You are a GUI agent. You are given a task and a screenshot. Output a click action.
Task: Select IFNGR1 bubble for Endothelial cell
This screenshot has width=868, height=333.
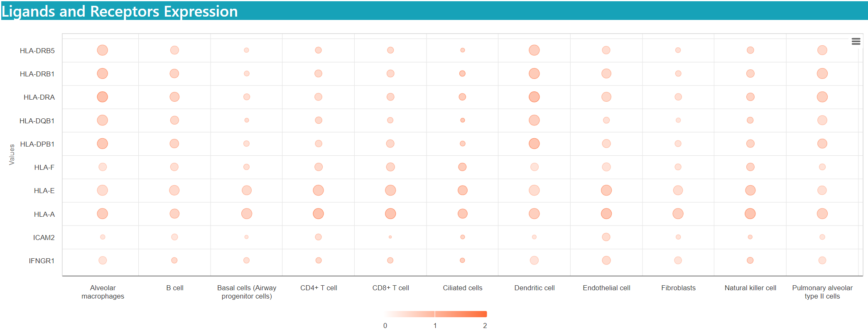pos(606,260)
